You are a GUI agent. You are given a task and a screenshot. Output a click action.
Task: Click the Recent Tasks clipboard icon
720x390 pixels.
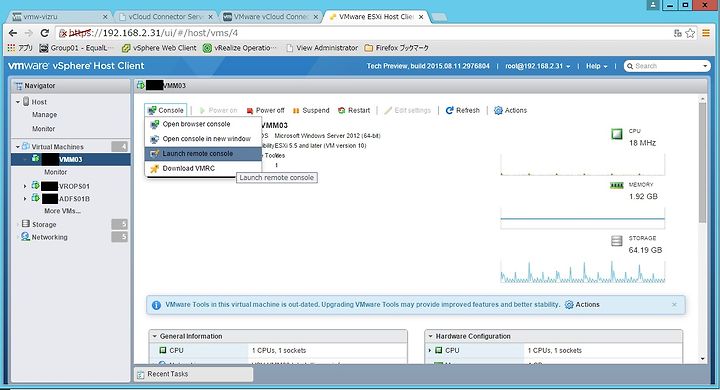click(141, 374)
